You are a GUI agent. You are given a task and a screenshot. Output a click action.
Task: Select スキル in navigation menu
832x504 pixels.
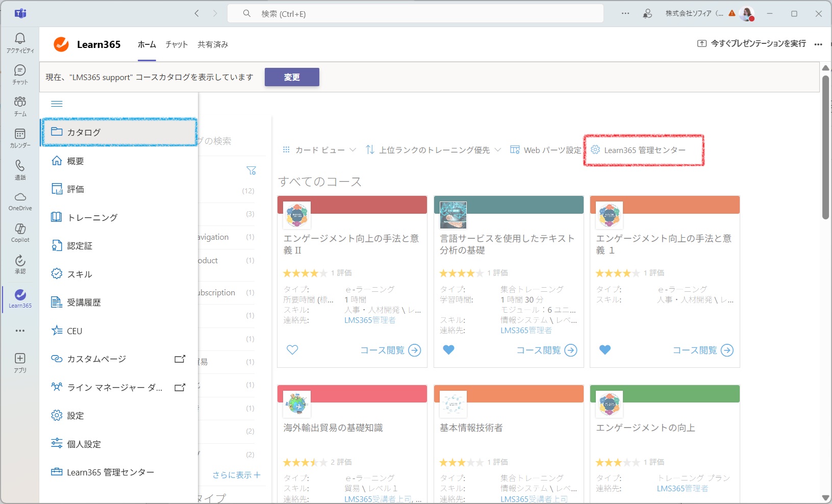[x=119, y=274]
